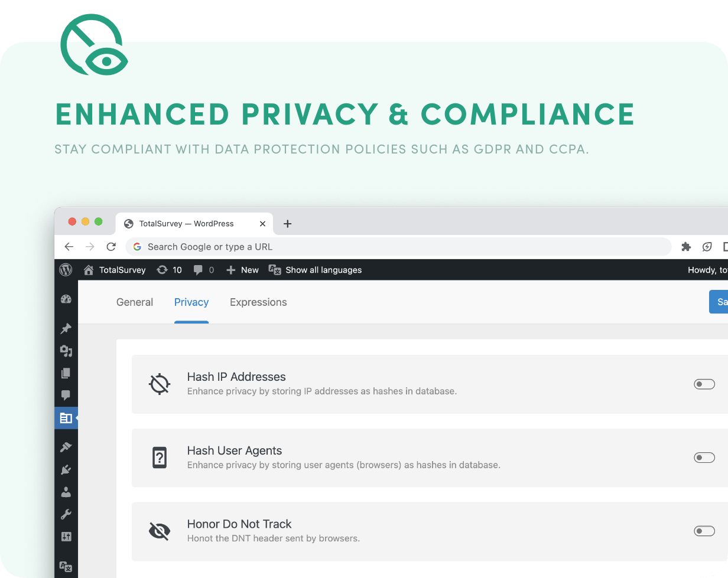
Task: Open Settings sliders icon in sidebar
Action: pyautogui.click(x=66, y=537)
